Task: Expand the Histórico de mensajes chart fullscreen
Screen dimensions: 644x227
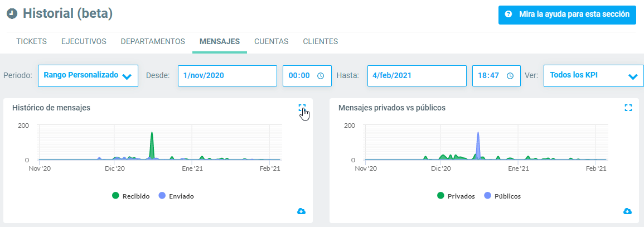Action: pos(302,108)
